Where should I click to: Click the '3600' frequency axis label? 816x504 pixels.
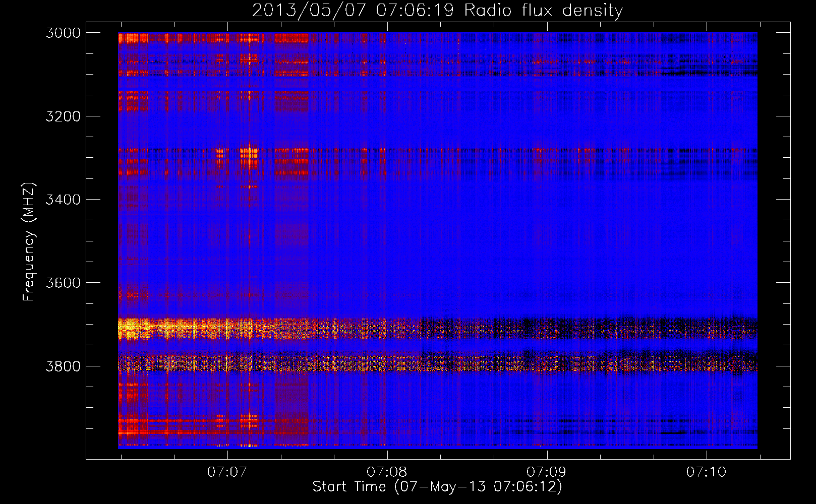coord(63,283)
